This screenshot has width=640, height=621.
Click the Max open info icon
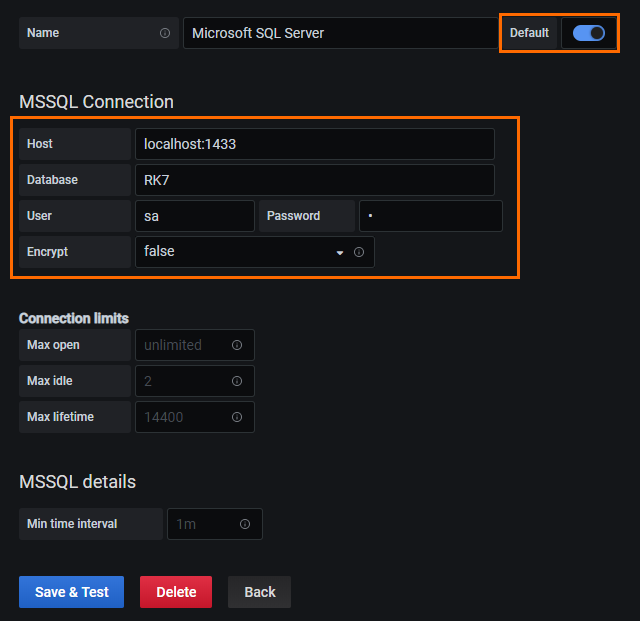(237, 345)
